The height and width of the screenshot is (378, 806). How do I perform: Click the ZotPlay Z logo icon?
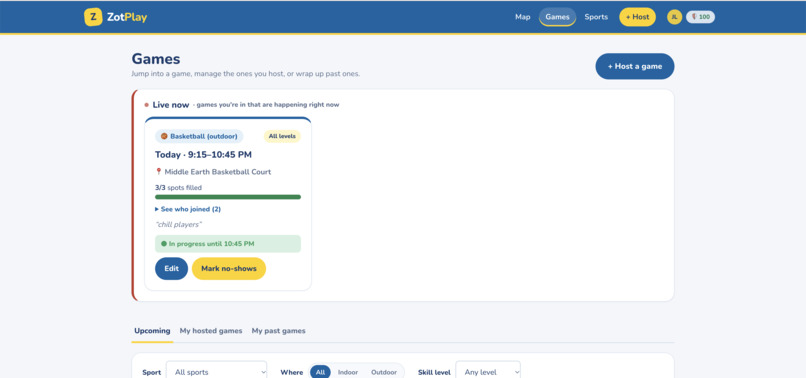(93, 17)
